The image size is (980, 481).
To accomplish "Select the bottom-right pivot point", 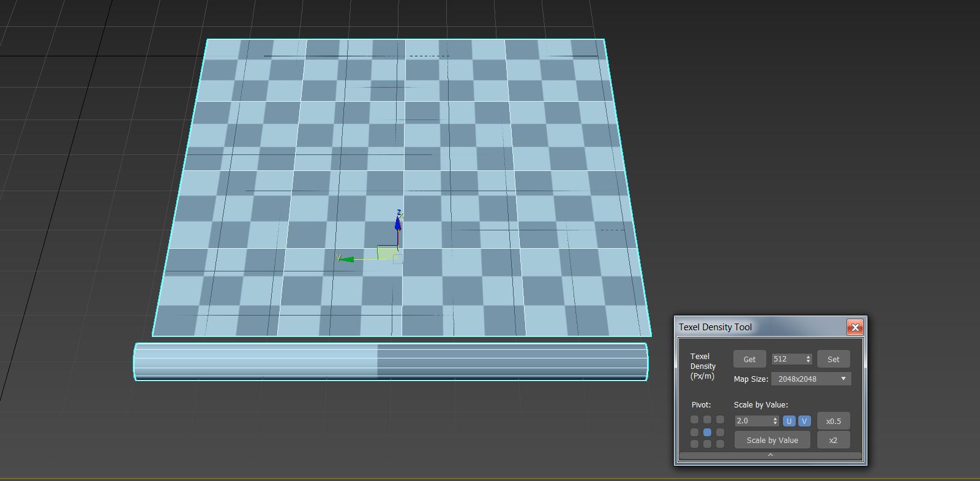I will (720, 444).
